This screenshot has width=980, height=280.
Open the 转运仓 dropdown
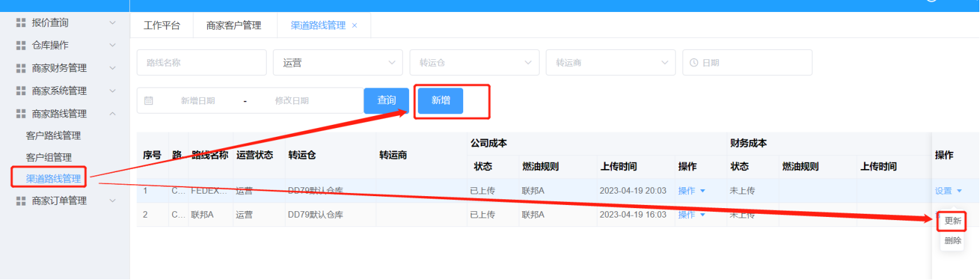point(474,62)
